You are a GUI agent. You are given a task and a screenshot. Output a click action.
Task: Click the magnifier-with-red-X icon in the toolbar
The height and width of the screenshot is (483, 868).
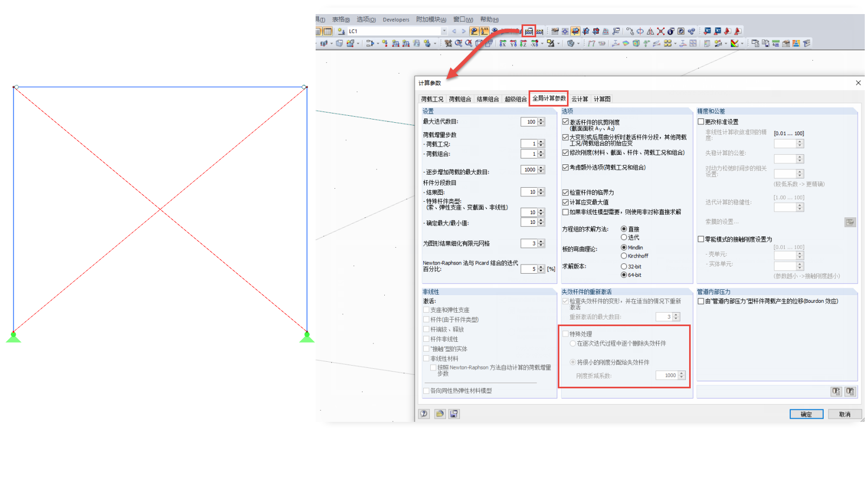469,43
